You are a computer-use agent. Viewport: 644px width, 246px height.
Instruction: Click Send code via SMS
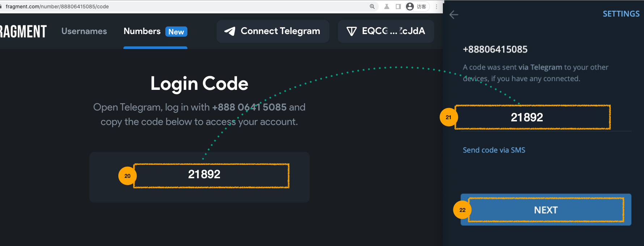(x=494, y=150)
